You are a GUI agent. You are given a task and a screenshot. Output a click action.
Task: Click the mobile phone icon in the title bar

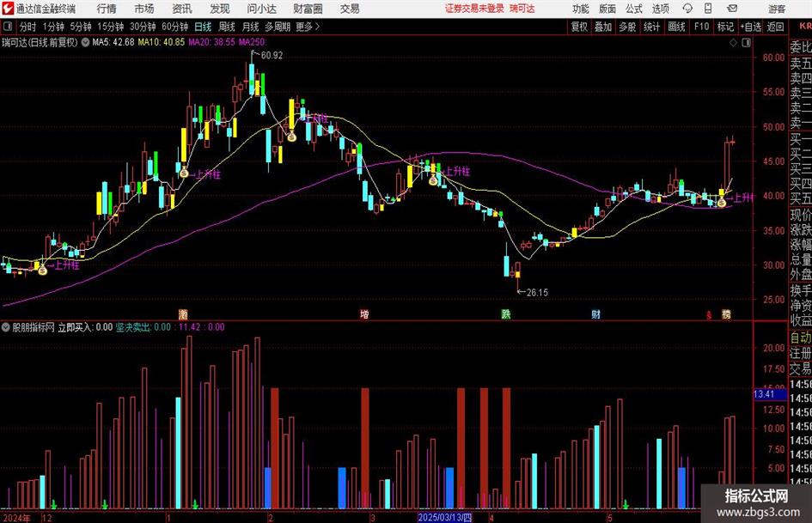(708, 9)
